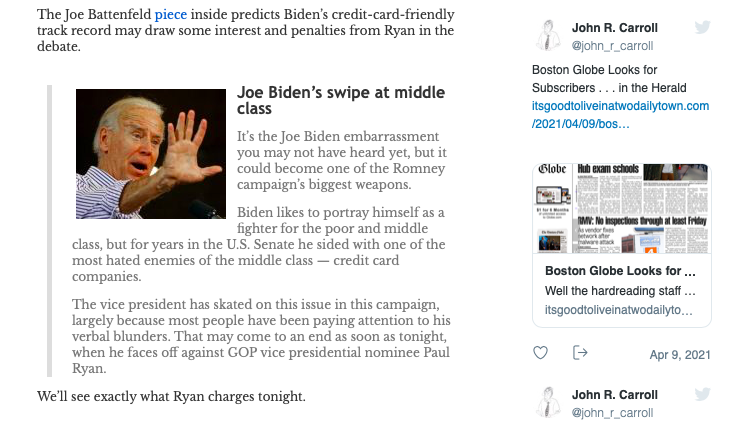739x428 pixels.
Task: Click the Twitter bird icon on first tweet
Action: pyautogui.click(x=702, y=27)
